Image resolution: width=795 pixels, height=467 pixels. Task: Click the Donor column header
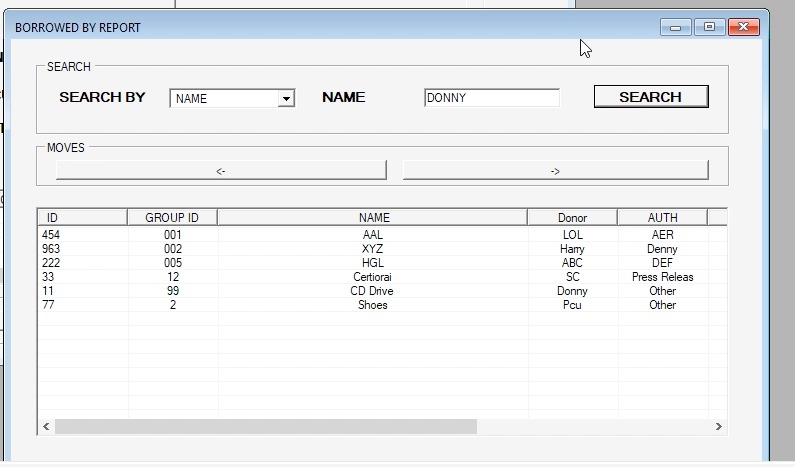(x=572, y=218)
